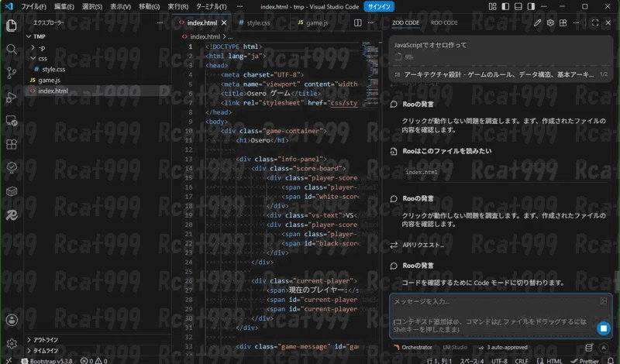This screenshot has height=364, width=620.
Task: Open the LM Studio provider selector
Action: [455, 348]
